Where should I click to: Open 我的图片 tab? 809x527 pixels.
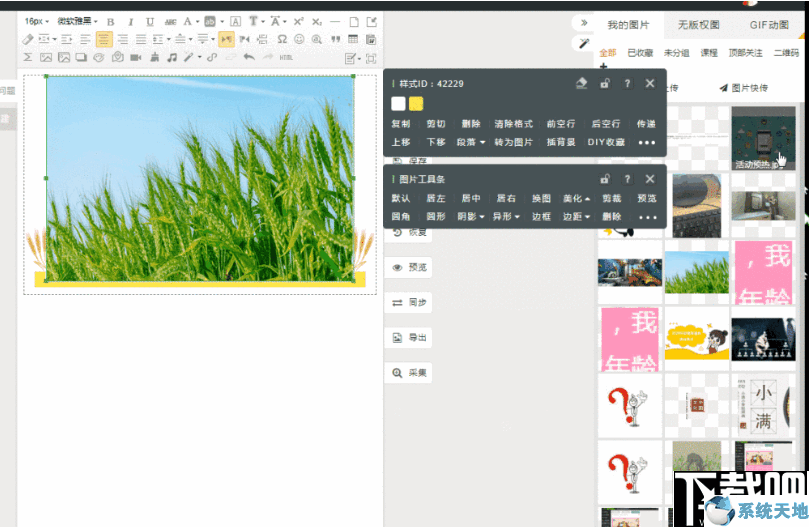pos(628,24)
